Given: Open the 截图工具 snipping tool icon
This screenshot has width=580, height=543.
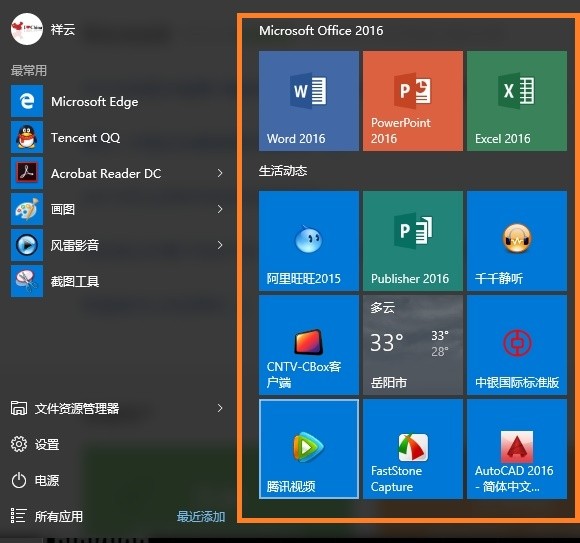Looking at the screenshot, I should coord(27,281).
